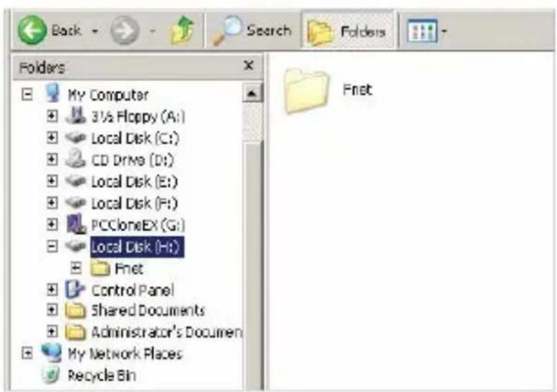This screenshot has height=392, width=557.
Task: Select Shared Documents in folder tree
Action: point(148,310)
